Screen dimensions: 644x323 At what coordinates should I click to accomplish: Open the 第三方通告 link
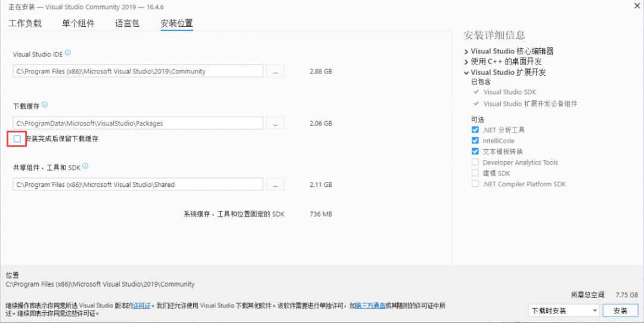pyautogui.click(x=370, y=306)
